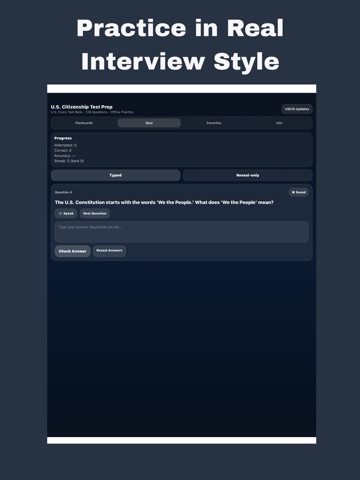The image size is (360, 480).
Task: Open the Favorites tab
Action: coord(214,123)
